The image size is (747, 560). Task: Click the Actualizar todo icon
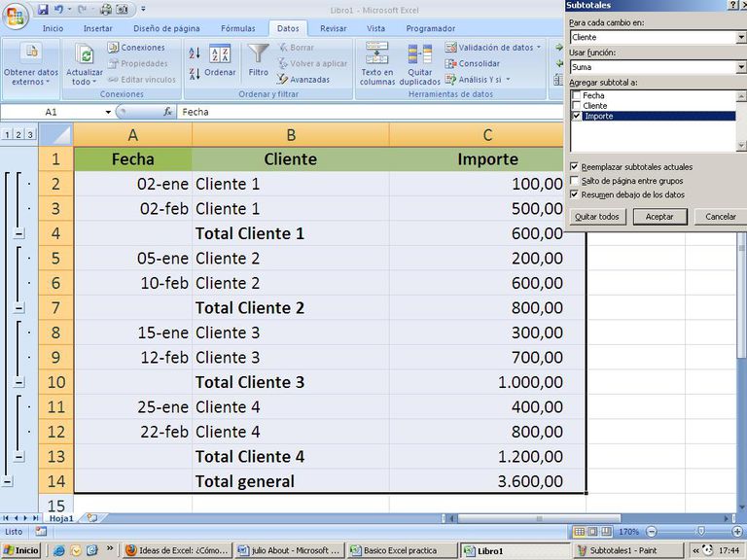click(84, 55)
